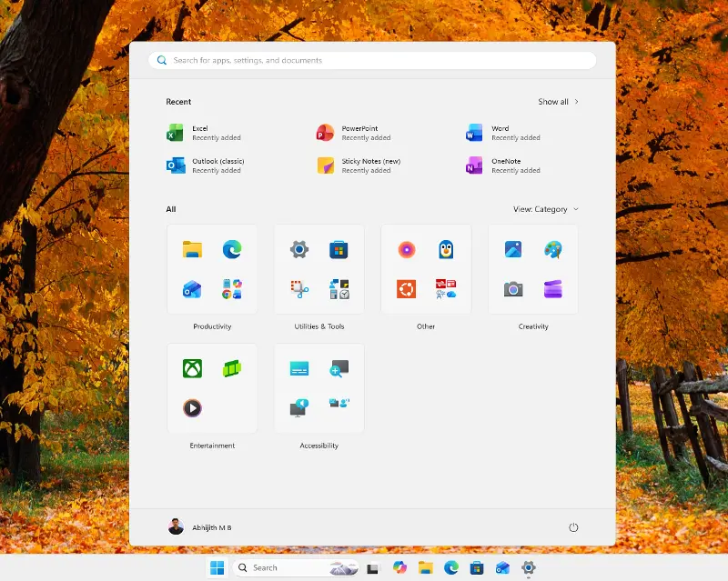Open File Explorer in Productivity group
Viewport: 728px width, 581px height.
(x=192, y=250)
